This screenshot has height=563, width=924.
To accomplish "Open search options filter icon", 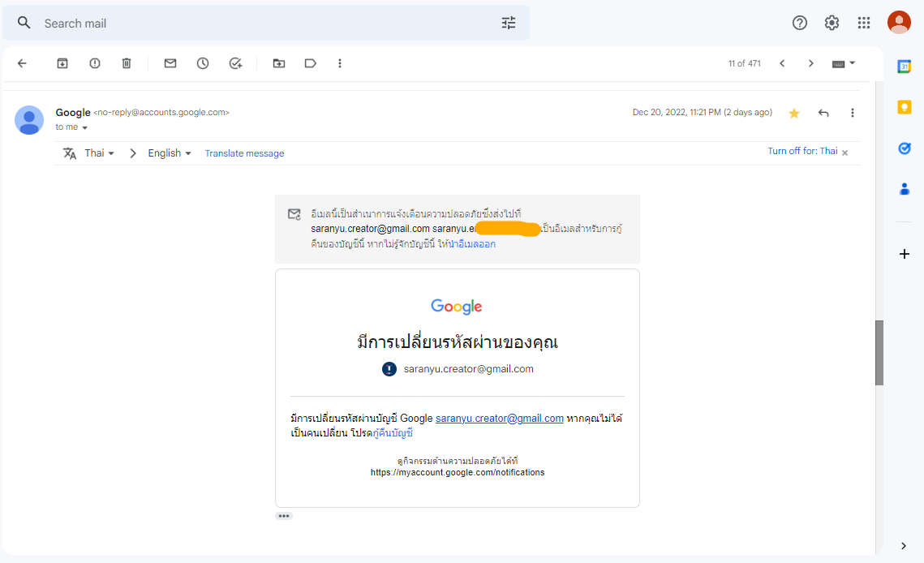I will tap(509, 23).
